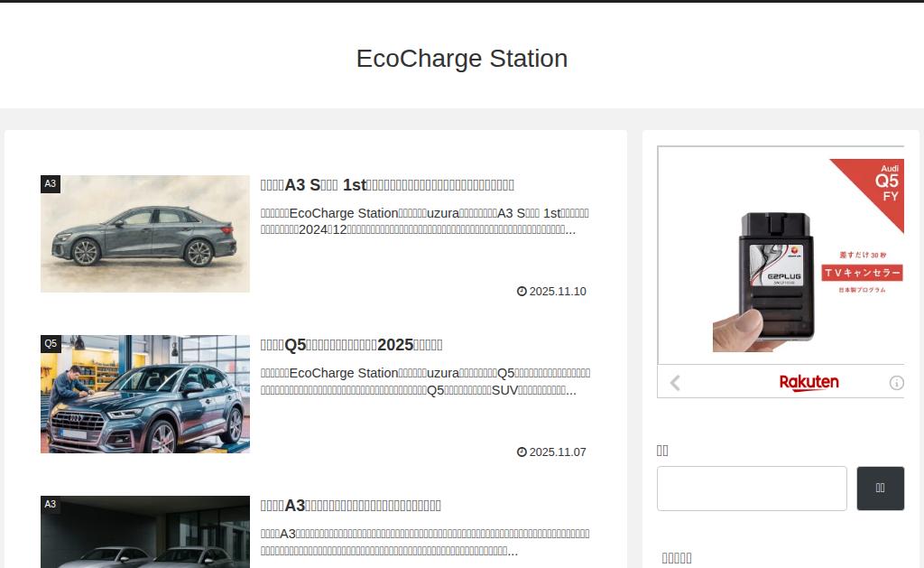This screenshot has height=568, width=924.
Task: Click the A3 S 1st article excerpt text
Action: [x=425, y=221]
